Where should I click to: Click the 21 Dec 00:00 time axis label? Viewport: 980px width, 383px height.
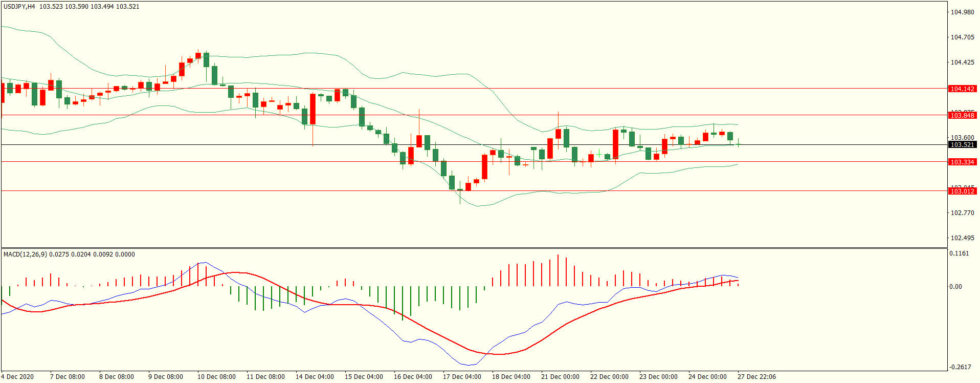coord(560,377)
